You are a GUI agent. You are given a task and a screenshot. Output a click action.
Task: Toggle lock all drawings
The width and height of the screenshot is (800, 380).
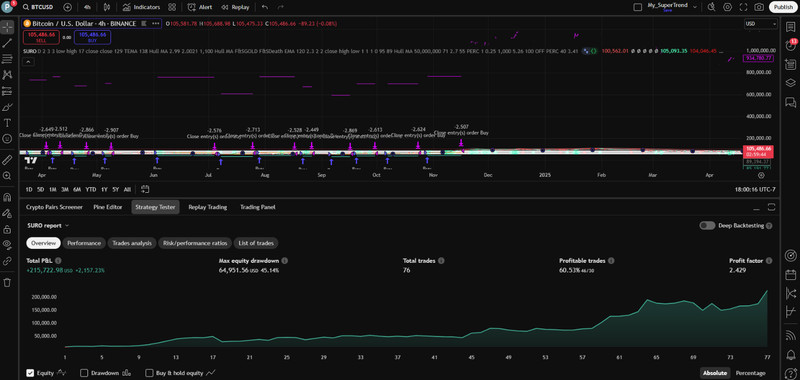coord(7,229)
